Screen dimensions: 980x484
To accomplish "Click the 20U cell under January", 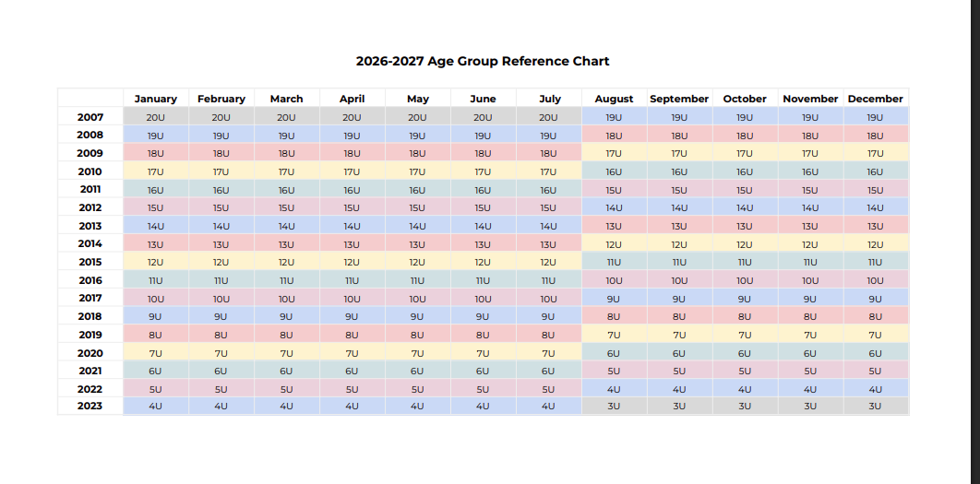I will coord(156,117).
